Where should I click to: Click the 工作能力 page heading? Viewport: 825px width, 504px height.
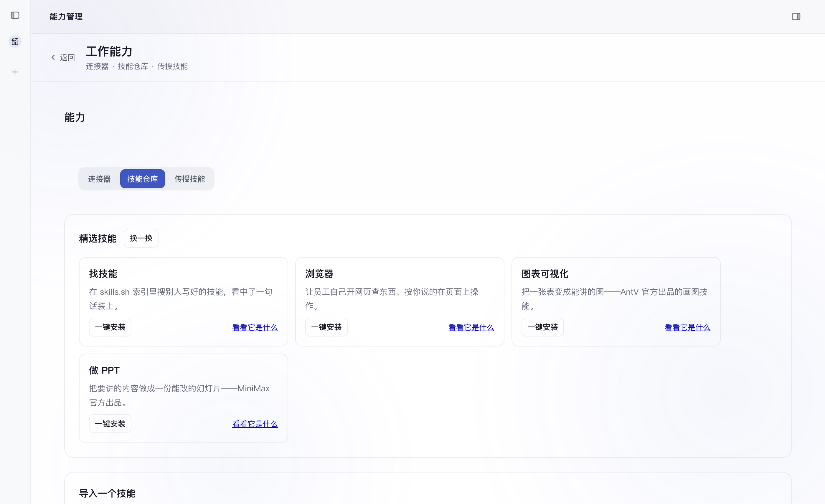tap(109, 52)
